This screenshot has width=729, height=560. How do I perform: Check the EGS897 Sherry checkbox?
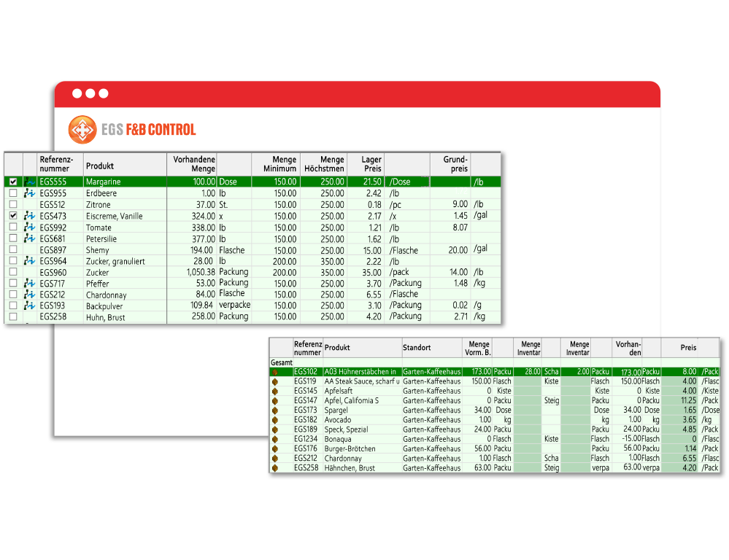(x=13, y=249)
